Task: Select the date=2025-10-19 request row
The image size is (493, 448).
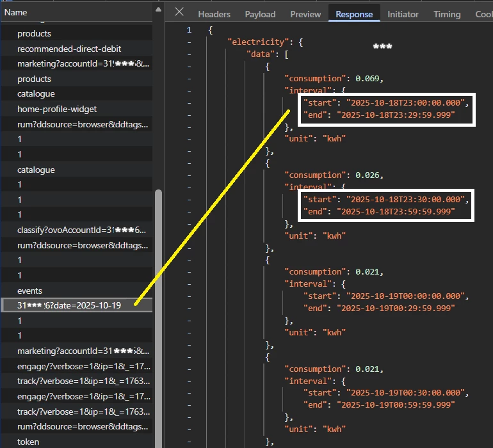Action: coord(69,305)
